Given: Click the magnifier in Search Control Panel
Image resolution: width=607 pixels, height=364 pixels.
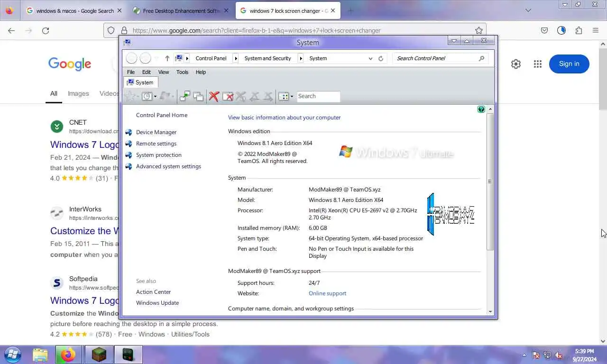Looking at the screenshot, I should tap(481, 58).
